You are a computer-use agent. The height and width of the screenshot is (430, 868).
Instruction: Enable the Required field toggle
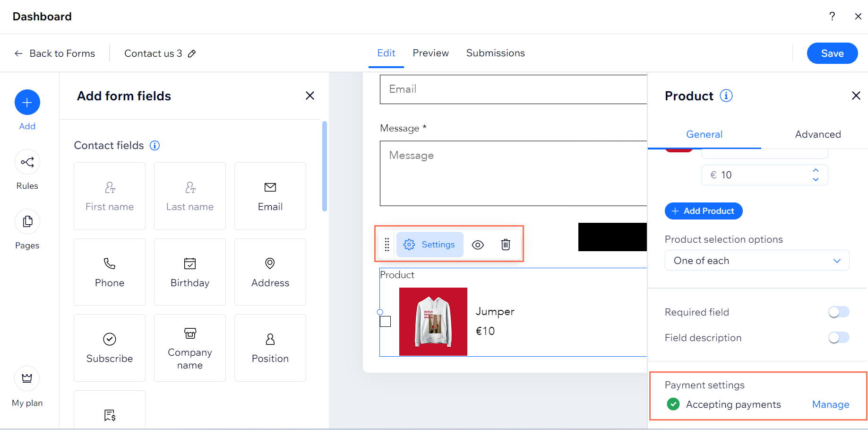click(839, 312)
